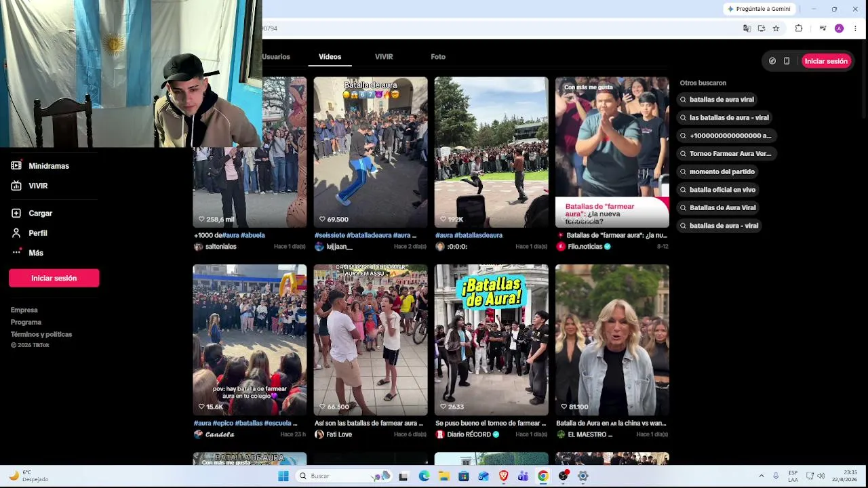Open the Minidramas sidebar icon
This screenshot has width=868, height=488.
16,165
